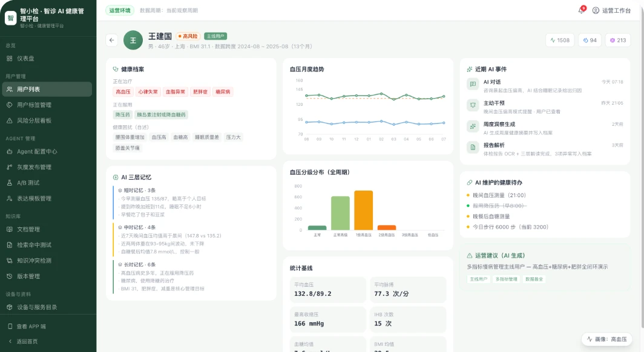
Task: Open the notification bell
Action: [581, 10]
